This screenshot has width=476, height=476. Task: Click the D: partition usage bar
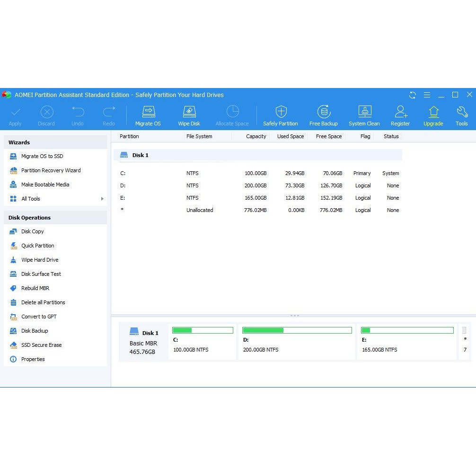click(297, 330)
